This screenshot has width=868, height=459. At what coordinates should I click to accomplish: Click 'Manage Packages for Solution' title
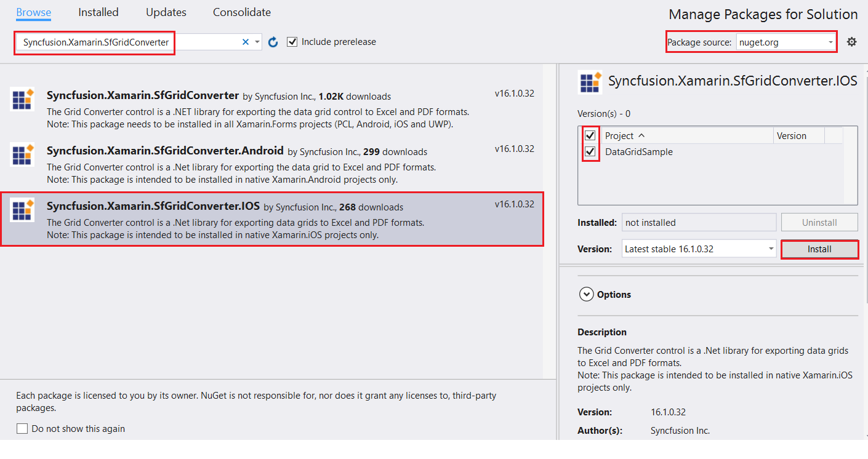pyautogui.click(x=763, y=14)
